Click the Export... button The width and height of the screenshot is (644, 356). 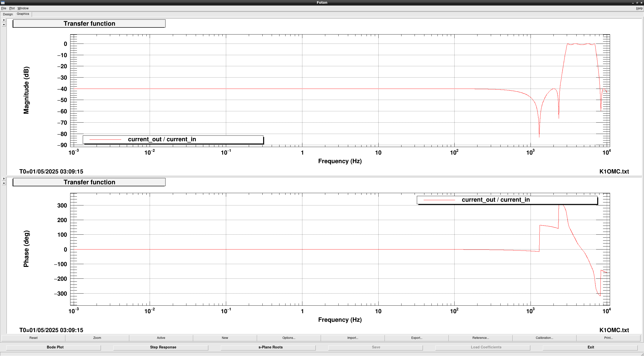[417, 338]
